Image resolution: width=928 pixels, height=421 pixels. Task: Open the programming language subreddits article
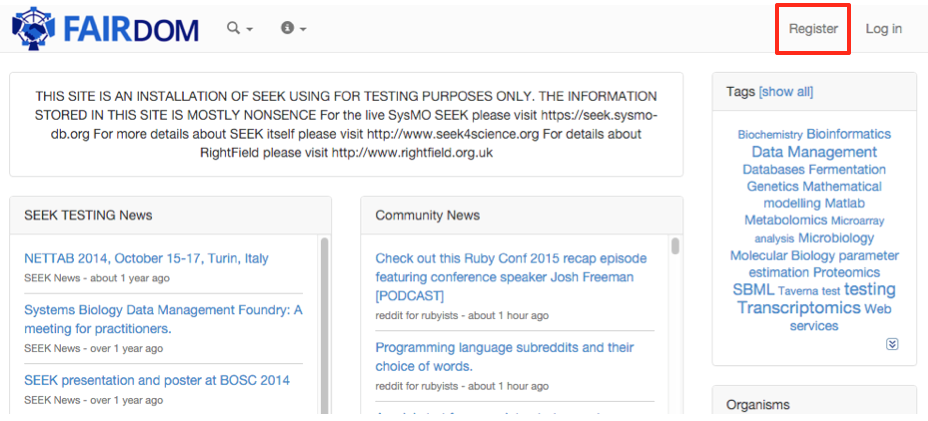(x=504, y=357)
